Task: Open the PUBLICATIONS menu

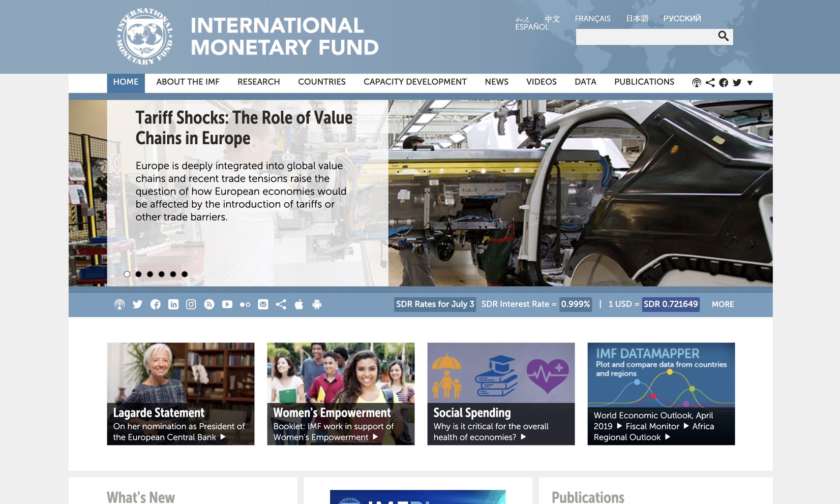Action: tap(644, 82)
